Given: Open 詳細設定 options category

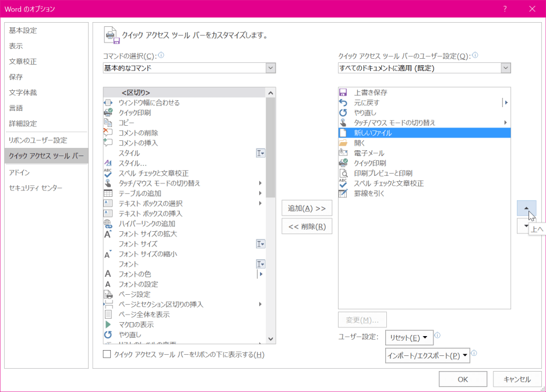Looking at the screenshot, I should [x=46, y=123].
